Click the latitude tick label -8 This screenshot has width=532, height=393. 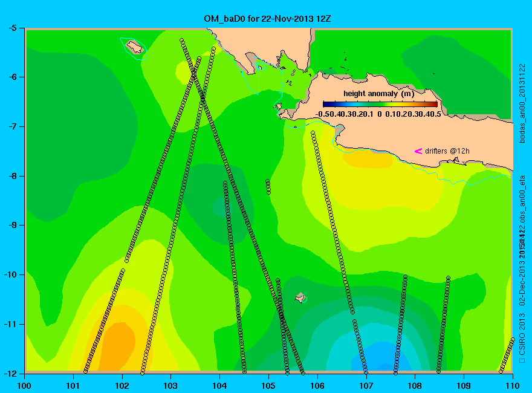tap(11, 176)
